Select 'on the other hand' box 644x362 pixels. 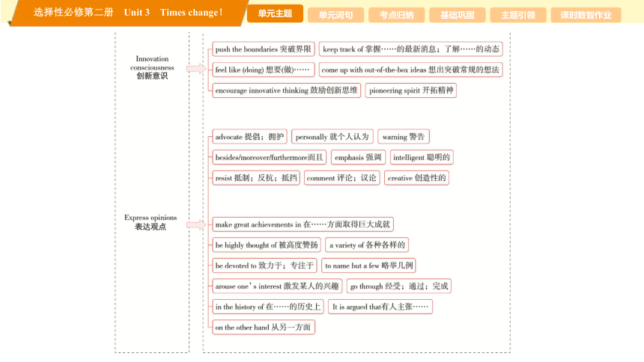(x=264, y=327)
